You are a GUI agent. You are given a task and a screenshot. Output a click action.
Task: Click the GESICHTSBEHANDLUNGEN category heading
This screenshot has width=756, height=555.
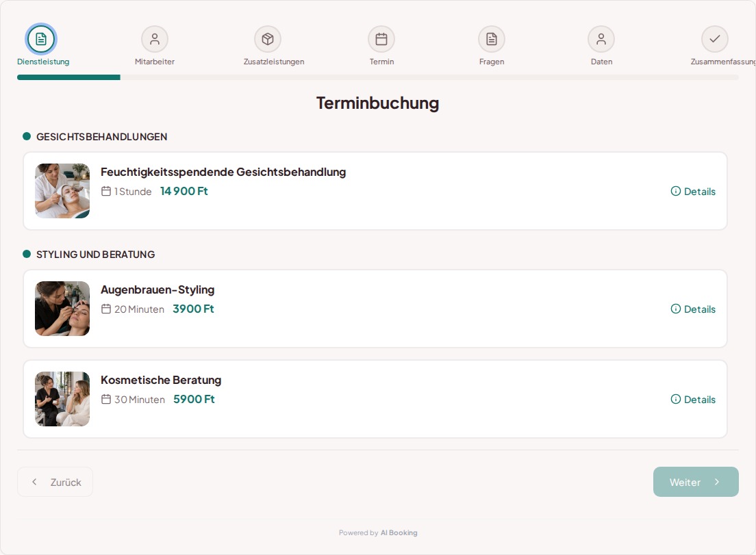102,137
